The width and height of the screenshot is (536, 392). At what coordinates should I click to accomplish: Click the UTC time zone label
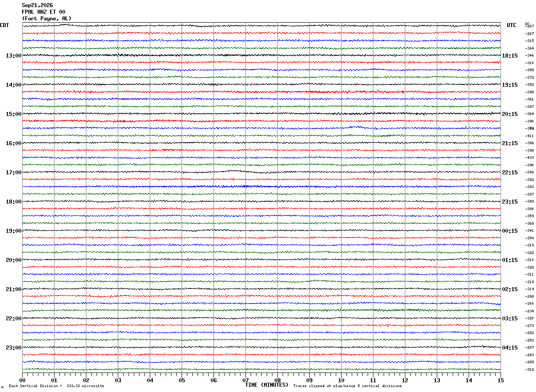pos(512,25)
